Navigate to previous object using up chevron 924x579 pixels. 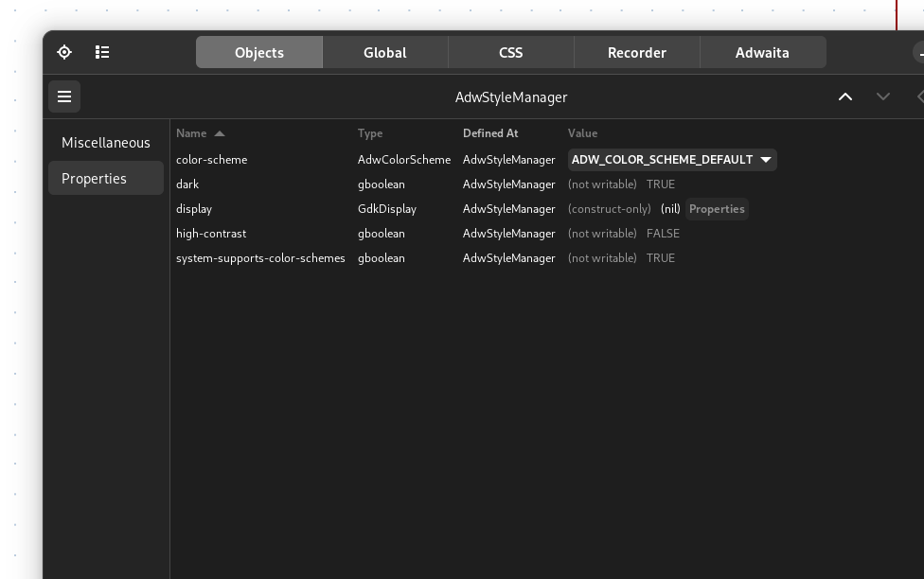click(845, 96)
